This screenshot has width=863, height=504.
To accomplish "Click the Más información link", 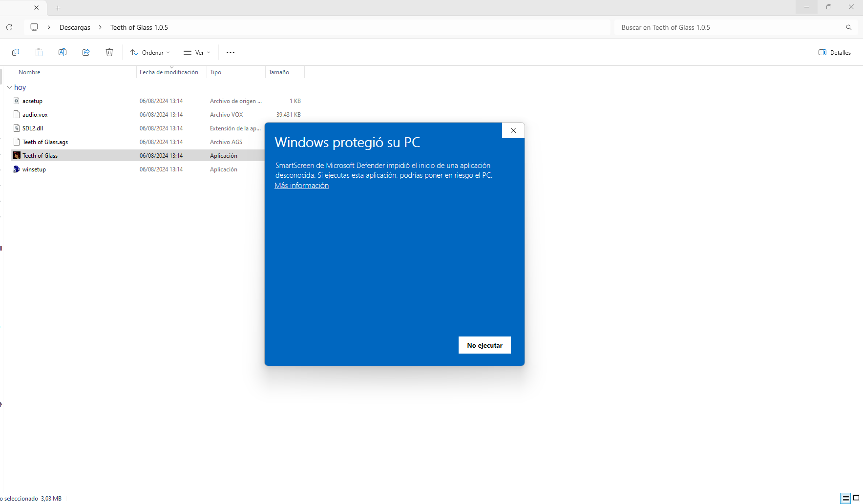I will 302,186.
